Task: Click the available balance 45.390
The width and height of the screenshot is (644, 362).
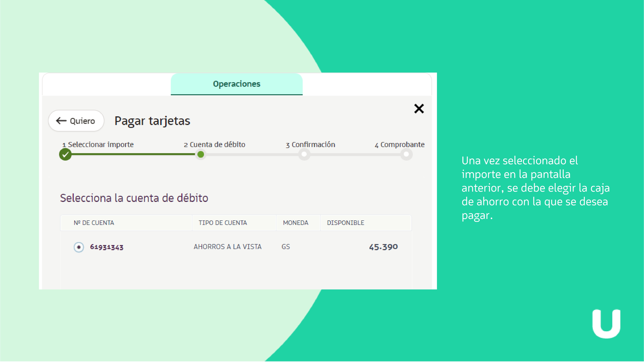Action: click(x=383, y=247)
